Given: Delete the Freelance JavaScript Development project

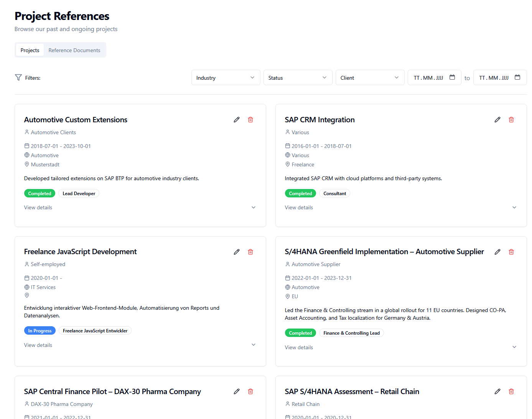Looking at the screenshot, I should [x=250, y=252].
